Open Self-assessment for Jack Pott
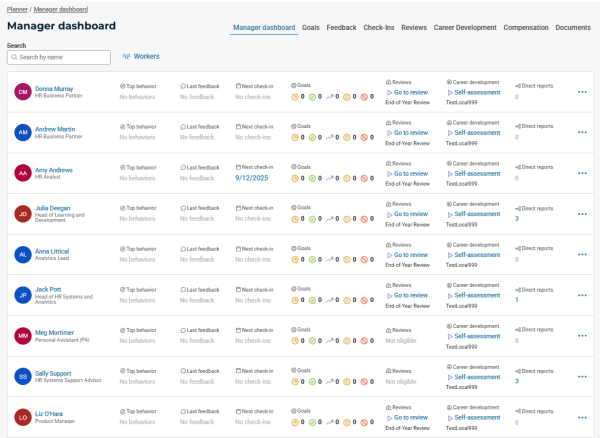 477,296
